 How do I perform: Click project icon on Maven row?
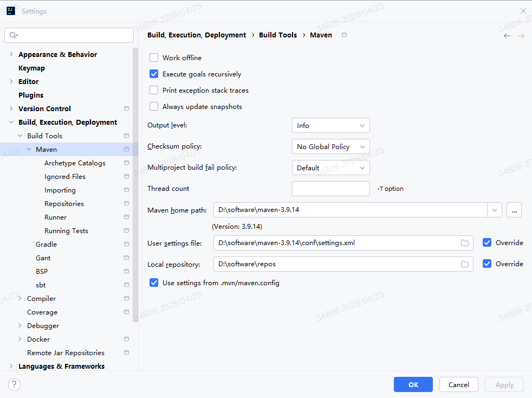(127, 150)
